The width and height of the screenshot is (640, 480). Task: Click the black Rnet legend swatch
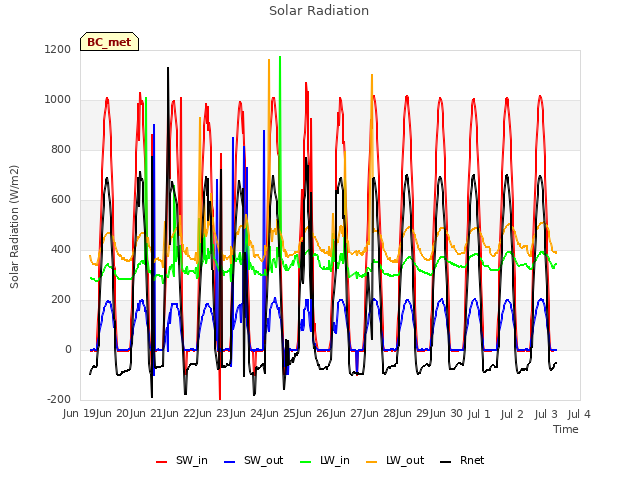pyautogui.click(x=445, y=462)
